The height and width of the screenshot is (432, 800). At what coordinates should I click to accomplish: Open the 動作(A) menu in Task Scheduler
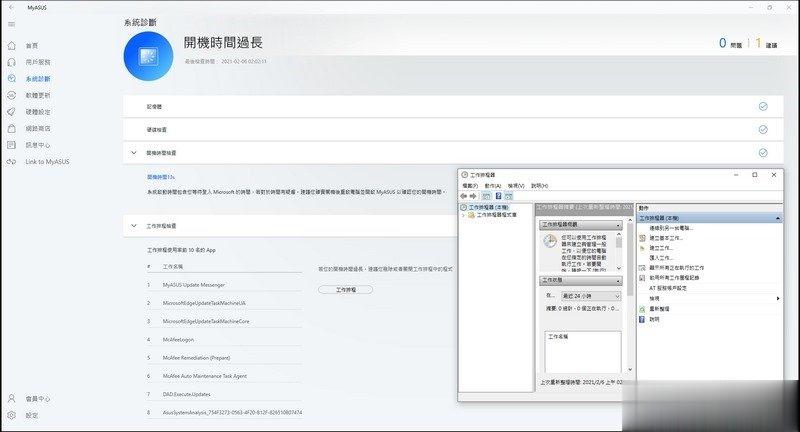tap(492, 186)
